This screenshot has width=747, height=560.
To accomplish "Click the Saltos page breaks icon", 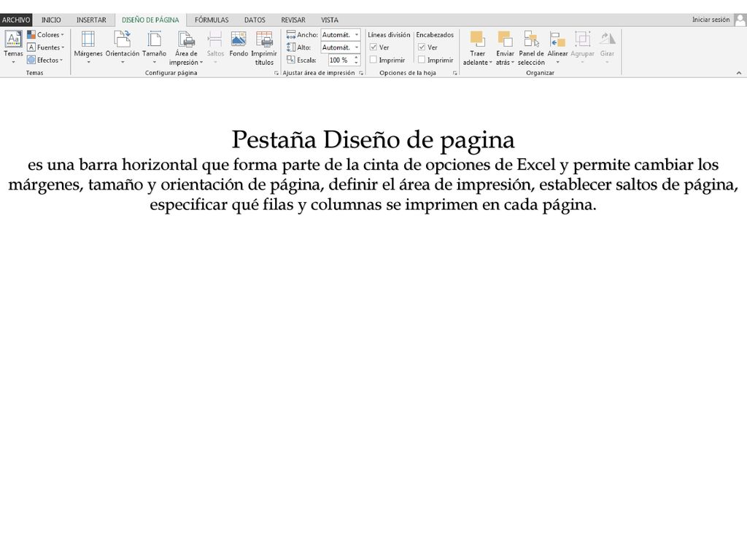I will (215, 39).
